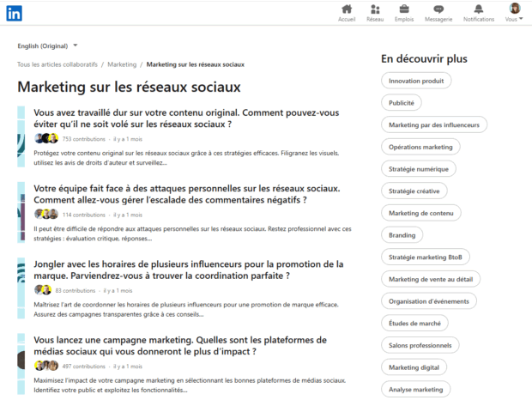The image size is (532, 400).
Task: Go to Tous les articles collaboratifs breadcrumb
Action: 57,64
